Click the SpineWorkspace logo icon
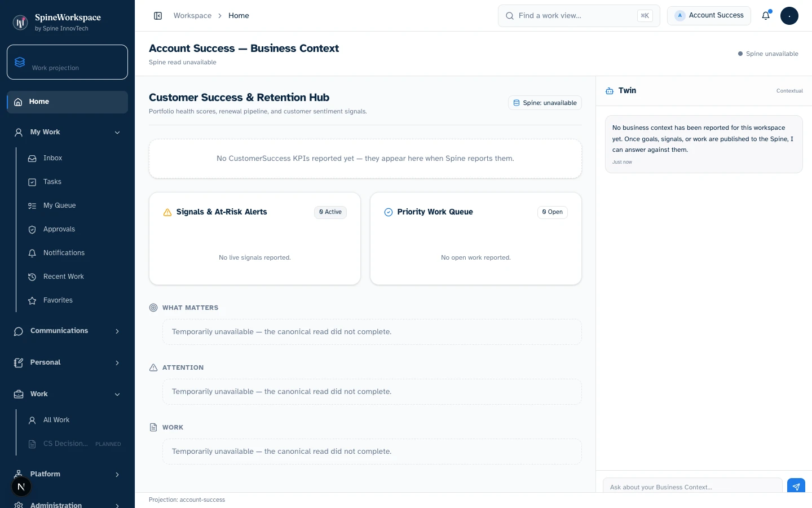Viewport: 812px width, 508px height. 20,23
